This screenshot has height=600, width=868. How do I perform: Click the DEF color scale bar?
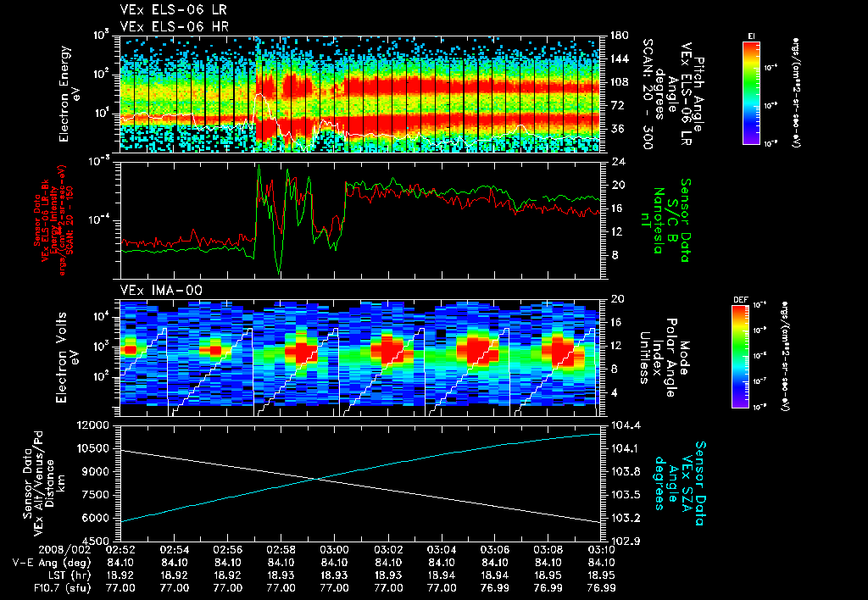741,357
